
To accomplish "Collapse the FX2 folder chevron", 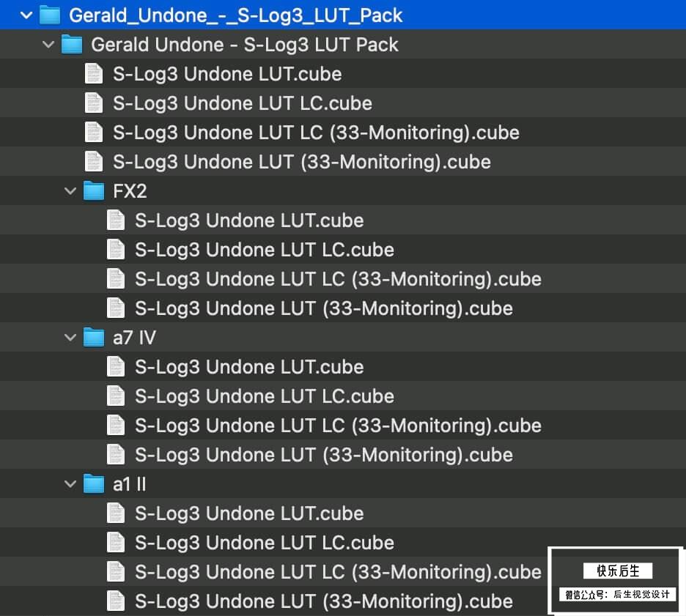I will 70,191.
